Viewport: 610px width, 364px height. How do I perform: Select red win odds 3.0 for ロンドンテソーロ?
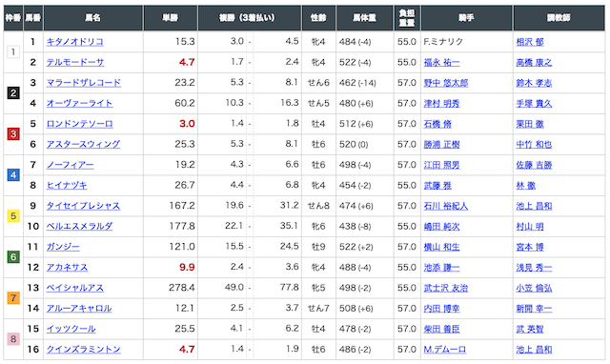coord(187,124)
